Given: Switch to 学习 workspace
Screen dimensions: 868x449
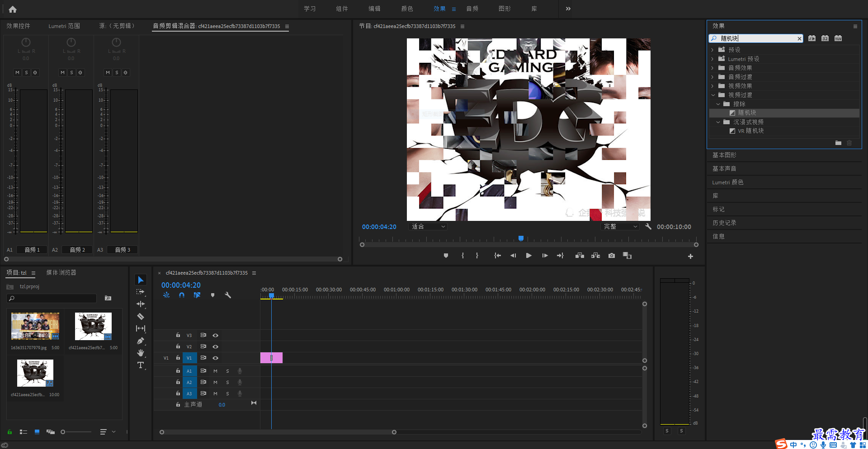Looking at the screenshot, I should point(310,9).
